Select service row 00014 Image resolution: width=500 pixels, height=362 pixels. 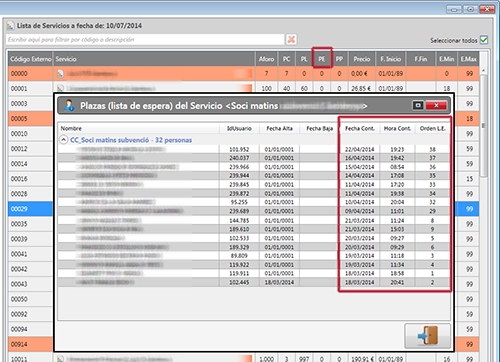click(x=30, y=164)
